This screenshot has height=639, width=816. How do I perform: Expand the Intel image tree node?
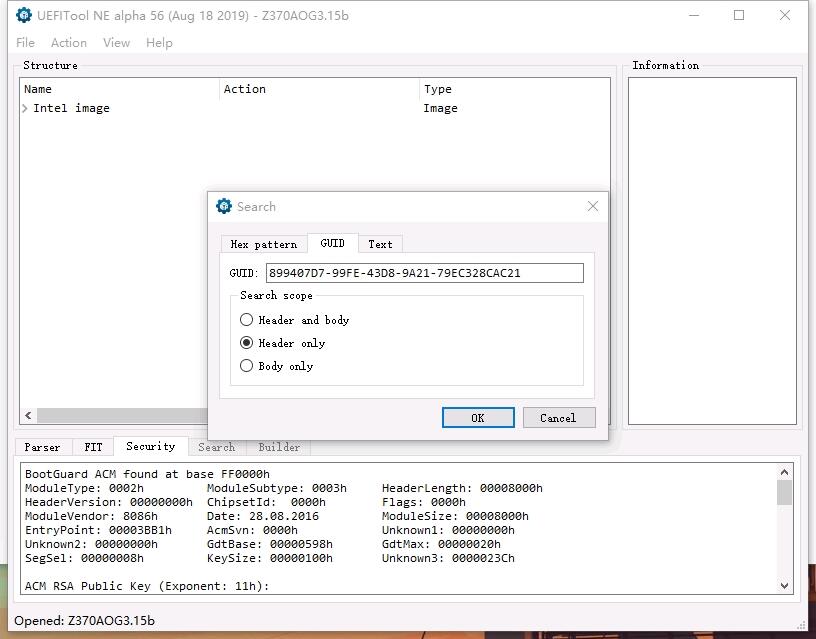pos(25,108)
